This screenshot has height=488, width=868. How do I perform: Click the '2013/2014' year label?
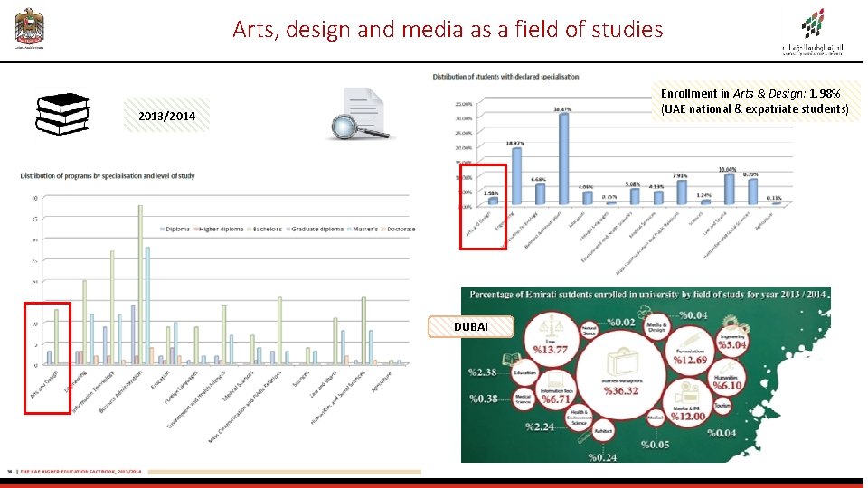[x=166, y=116]
